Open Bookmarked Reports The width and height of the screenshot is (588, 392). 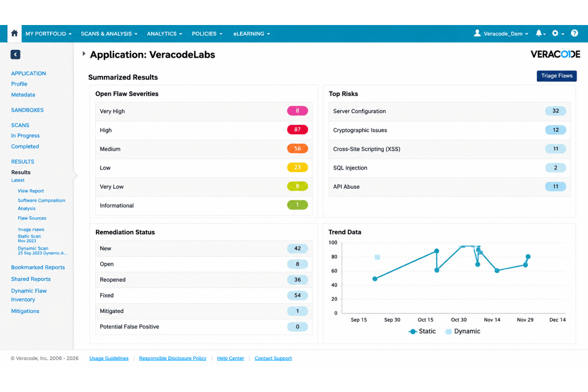click(38, 267)
